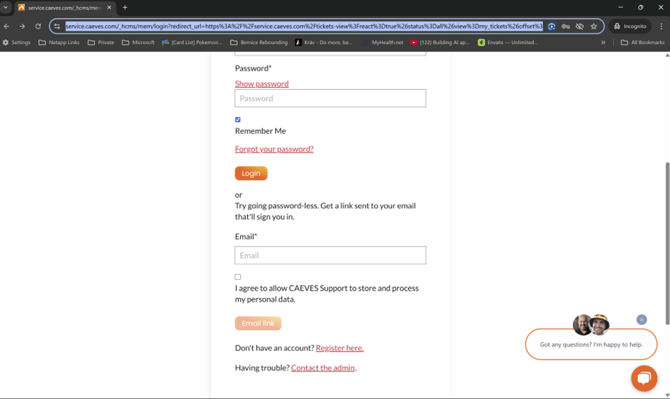670x399 pixels.
Task: Click the orange Login button
Action: [x=251, y=173]
